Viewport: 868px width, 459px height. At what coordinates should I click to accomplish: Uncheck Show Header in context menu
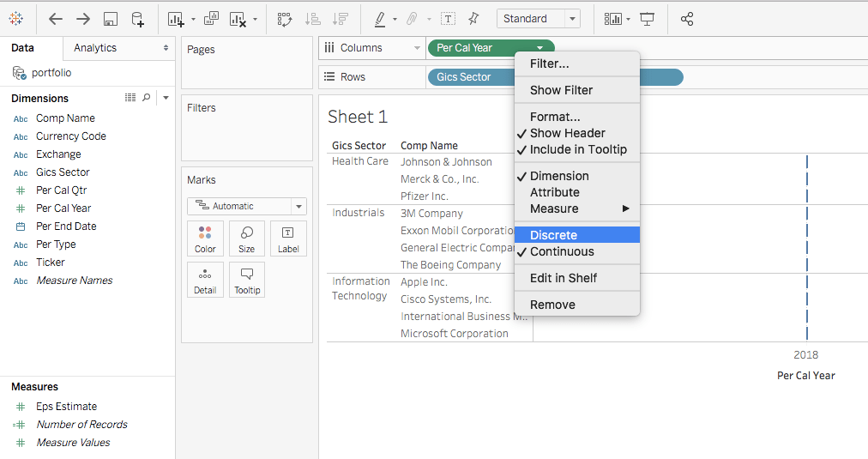pos(567,133)
